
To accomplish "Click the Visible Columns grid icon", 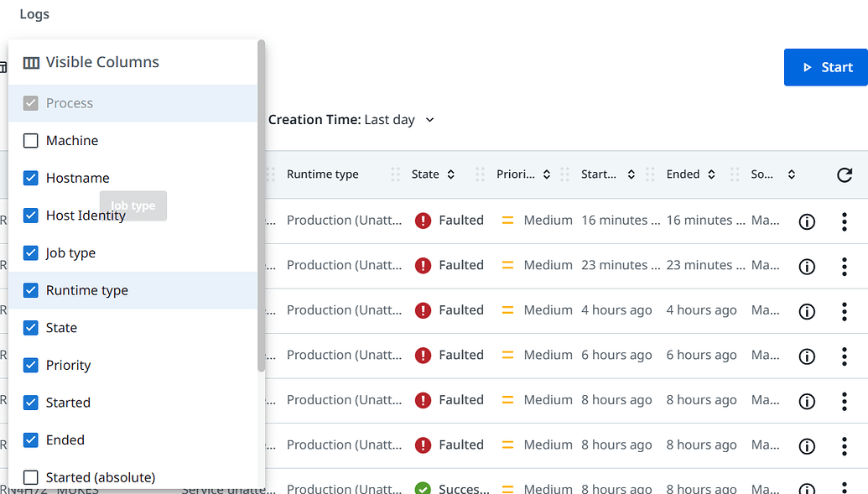I will coord(31,62).
